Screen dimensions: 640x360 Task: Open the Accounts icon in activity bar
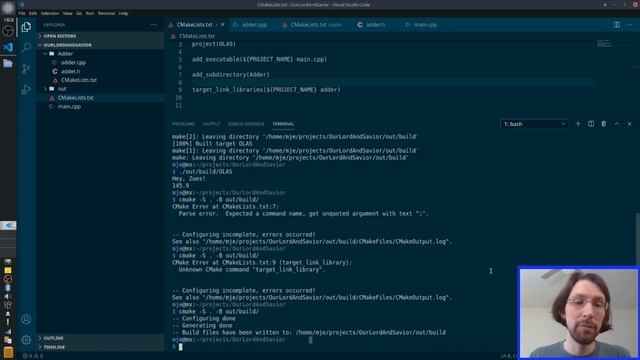[26, 319]
